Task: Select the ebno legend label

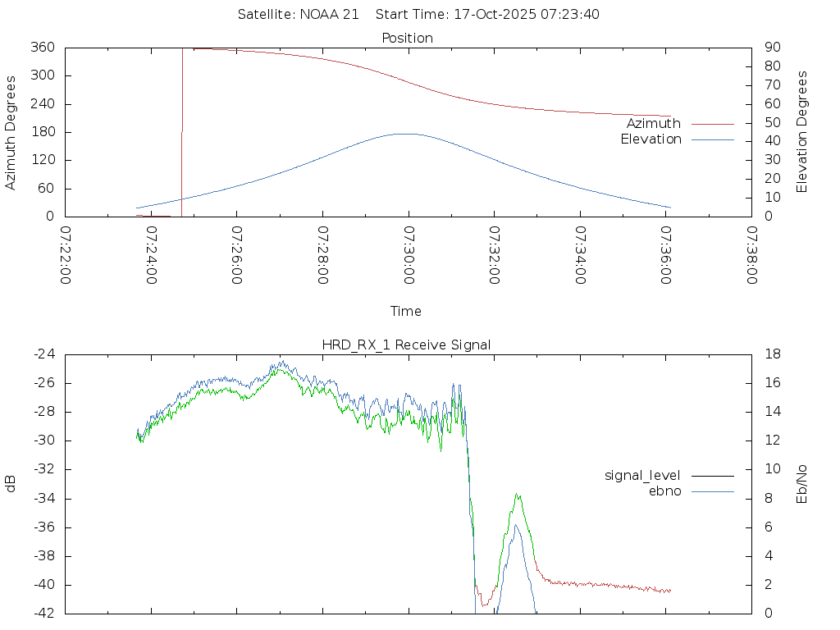Action: coord(665,491)
